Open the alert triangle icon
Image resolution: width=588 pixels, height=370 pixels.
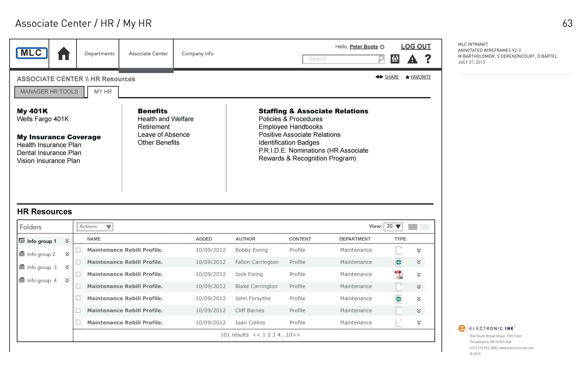pos(412,59)
